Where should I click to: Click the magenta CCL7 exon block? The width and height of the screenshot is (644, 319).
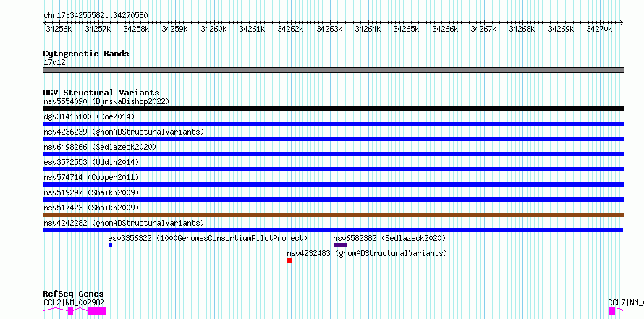[x=612, y=311]
